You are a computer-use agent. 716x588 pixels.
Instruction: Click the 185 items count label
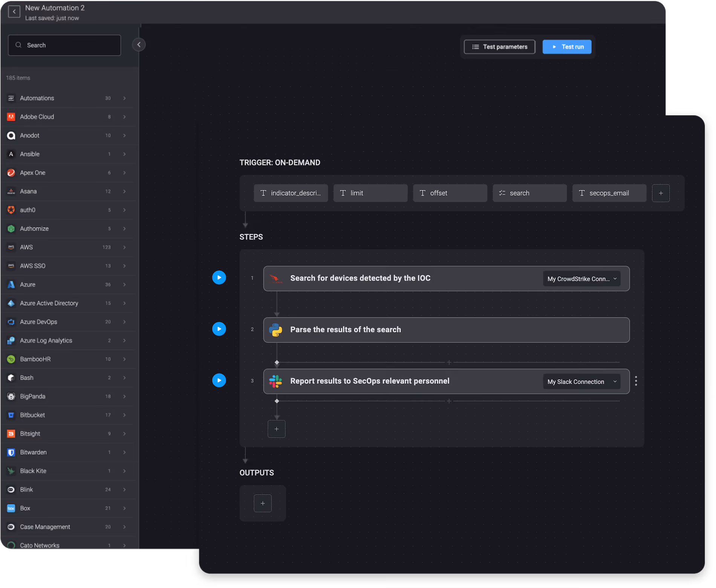tap(18, 78)
